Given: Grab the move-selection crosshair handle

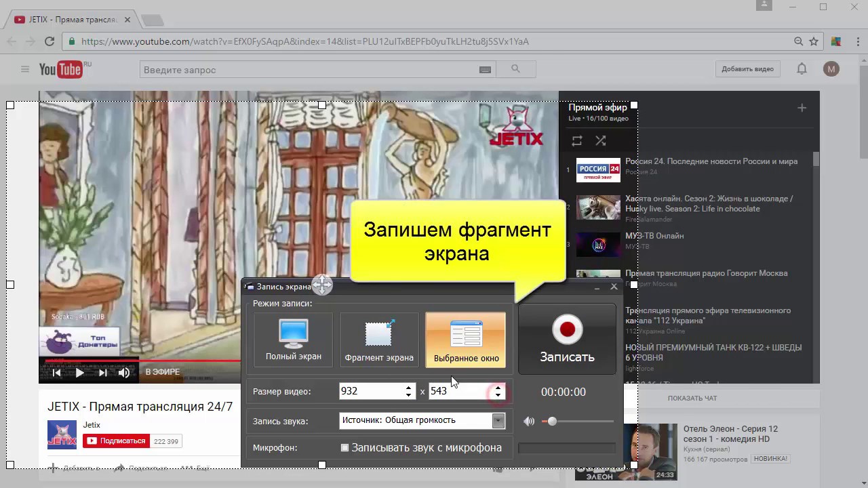Looking at the screenshot, I should point(322,285).
